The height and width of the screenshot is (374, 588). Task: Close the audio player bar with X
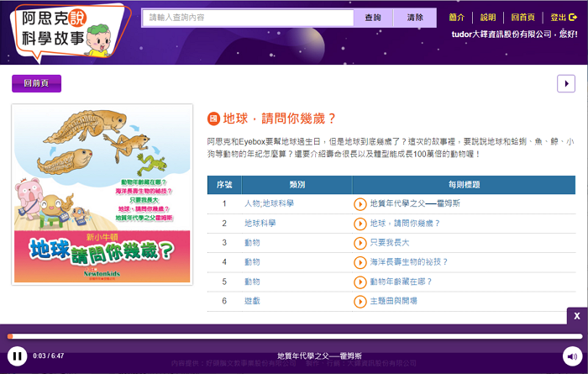577,316
